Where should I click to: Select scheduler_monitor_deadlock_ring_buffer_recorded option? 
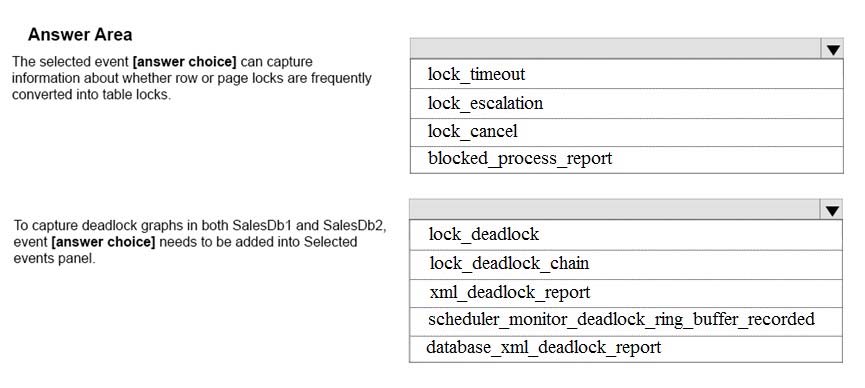coord(626,320)
